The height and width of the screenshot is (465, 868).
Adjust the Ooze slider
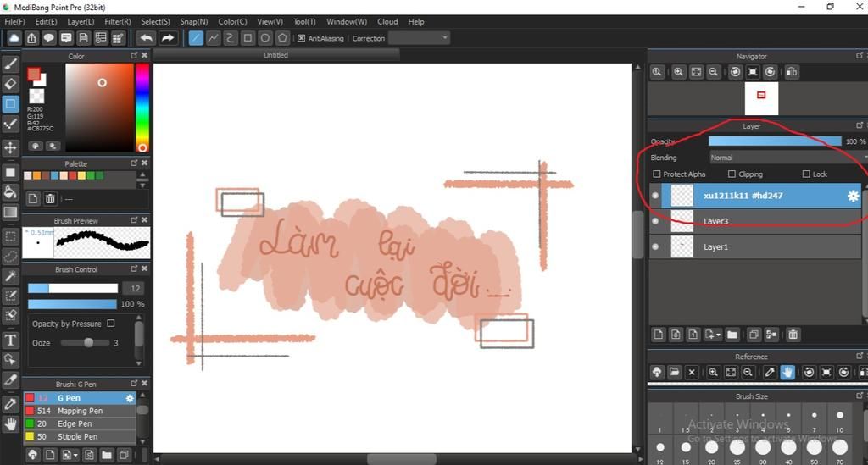85,343
